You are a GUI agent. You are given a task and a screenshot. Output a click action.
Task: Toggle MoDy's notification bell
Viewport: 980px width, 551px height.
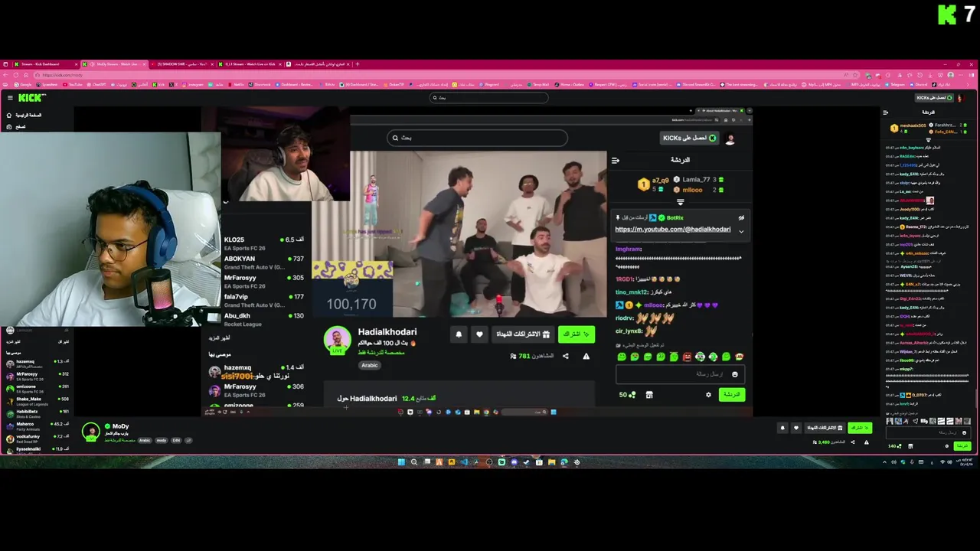[783, 428]
